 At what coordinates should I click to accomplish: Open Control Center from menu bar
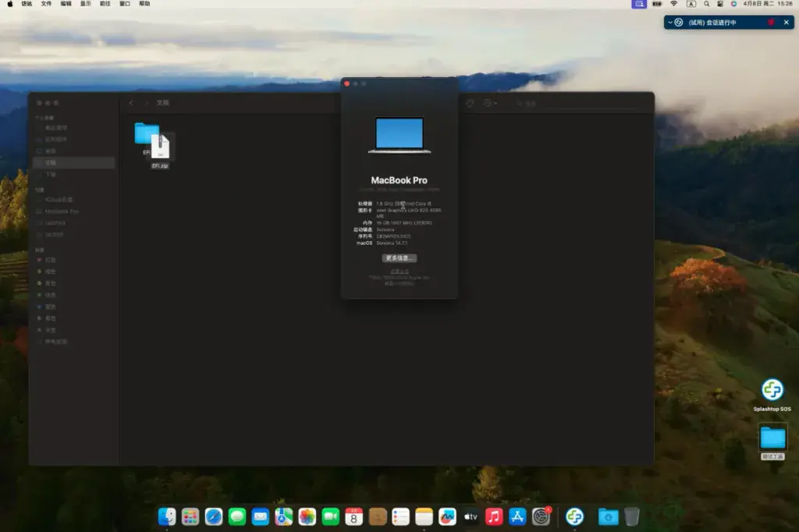coord(720,4)
